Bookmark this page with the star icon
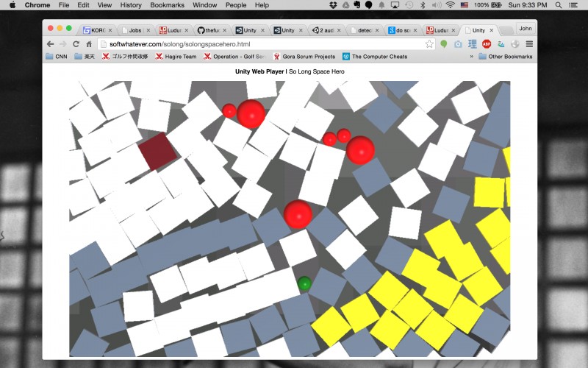Image resolution: width=588 pixels, height=368 pixels. click(x=429, y=44)
